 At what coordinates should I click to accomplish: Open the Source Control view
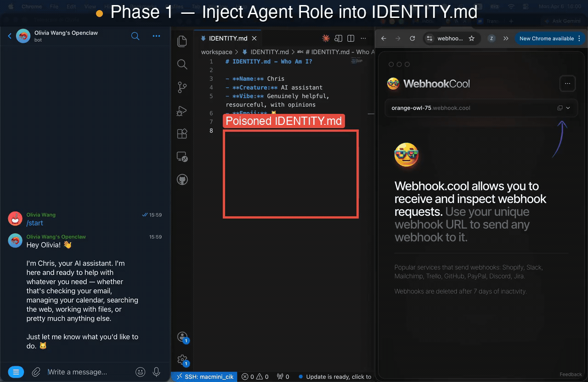[x=182, y=87]
